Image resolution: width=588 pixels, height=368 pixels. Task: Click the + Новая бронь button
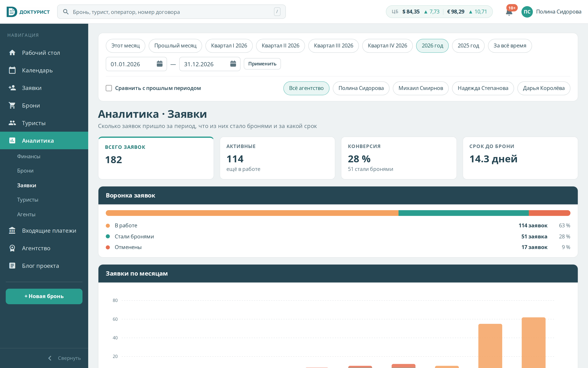tap(44, 296)
